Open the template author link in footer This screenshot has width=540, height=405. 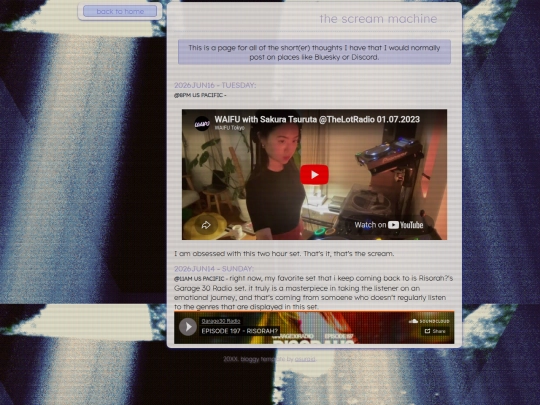click(305, 359)
